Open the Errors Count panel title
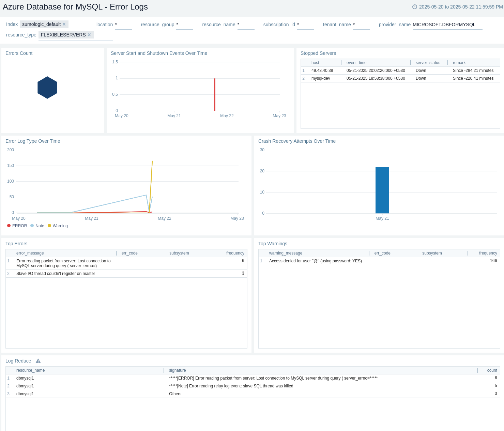Image resolution: width=504 pixels, height=431 pixels. tap(19, 53)
